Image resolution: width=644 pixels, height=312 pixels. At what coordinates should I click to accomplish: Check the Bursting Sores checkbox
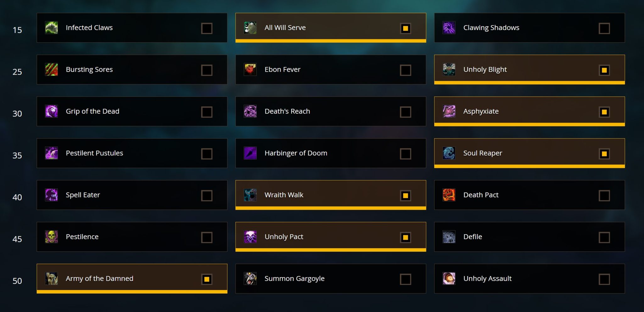pyautogui.click(x=207, y=70)
